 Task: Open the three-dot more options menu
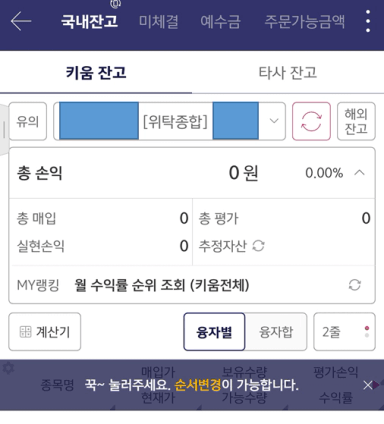click(x=368, y=21)
